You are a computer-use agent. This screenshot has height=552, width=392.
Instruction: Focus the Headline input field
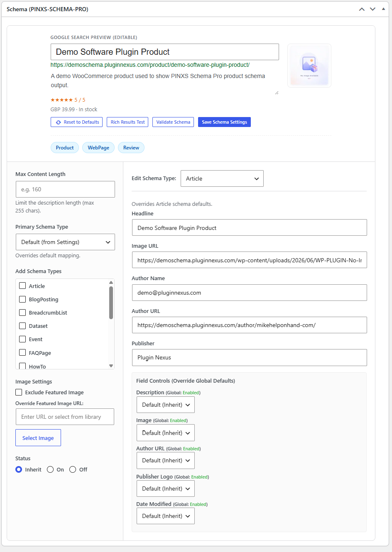tap(250, 227)
